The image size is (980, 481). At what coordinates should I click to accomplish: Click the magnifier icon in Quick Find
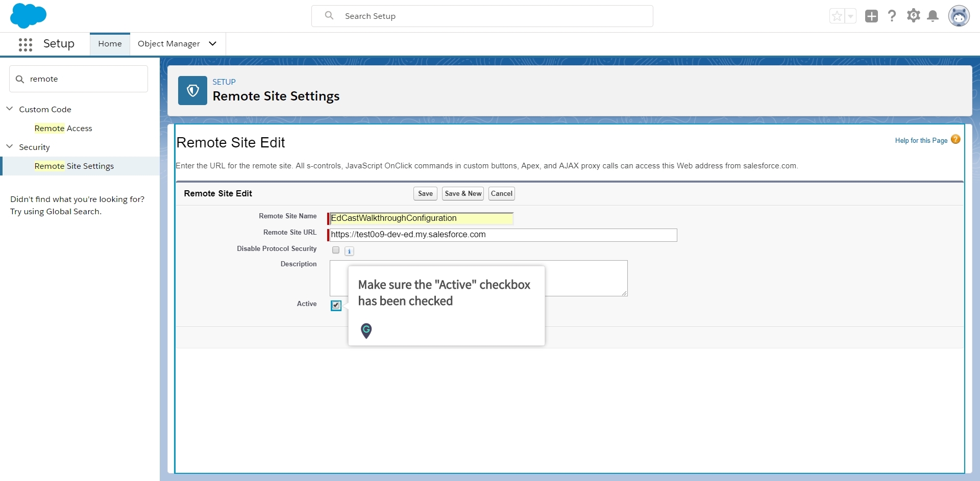[20, 79]
